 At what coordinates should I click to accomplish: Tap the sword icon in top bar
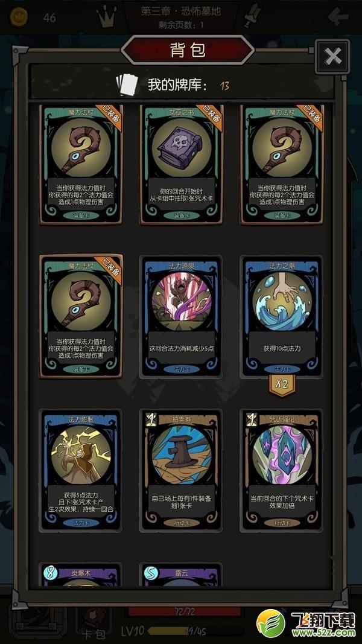coord(252,16)
